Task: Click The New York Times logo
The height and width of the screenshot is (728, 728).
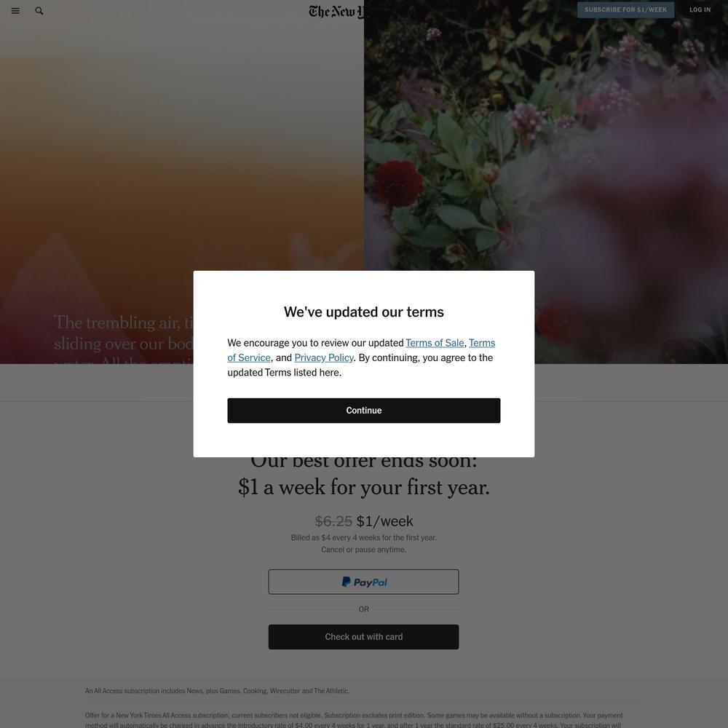Action: (x=339, y=11)
